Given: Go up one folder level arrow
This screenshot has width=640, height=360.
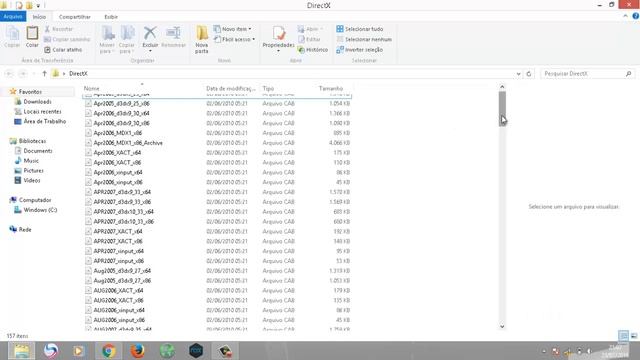Looking at the screenshot, I should [x=44, y=73].
